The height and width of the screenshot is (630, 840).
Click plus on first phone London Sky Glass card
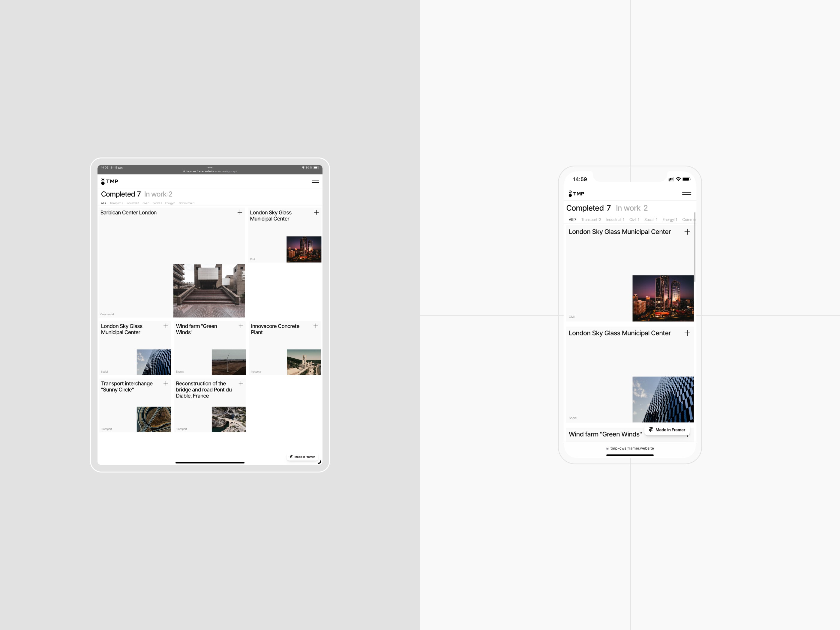coord(687,232)
